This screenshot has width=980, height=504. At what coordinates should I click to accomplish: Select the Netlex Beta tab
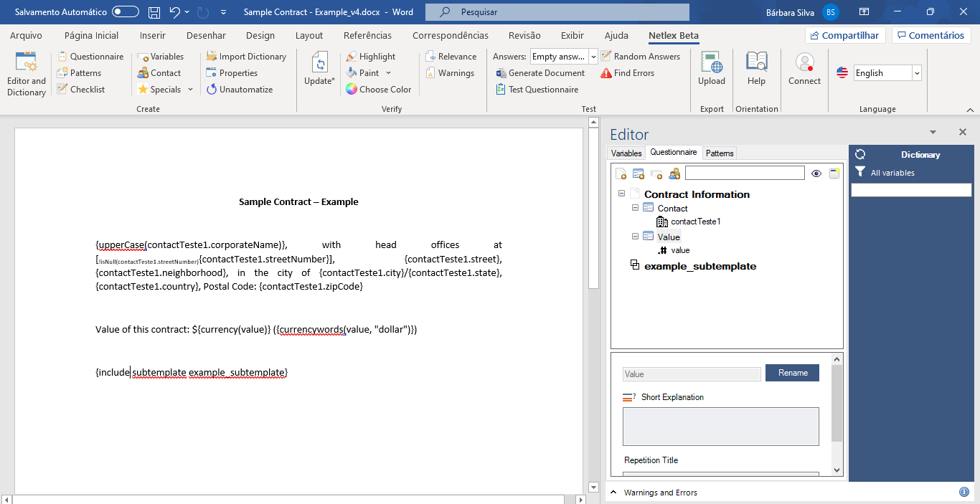pos(674,35)
